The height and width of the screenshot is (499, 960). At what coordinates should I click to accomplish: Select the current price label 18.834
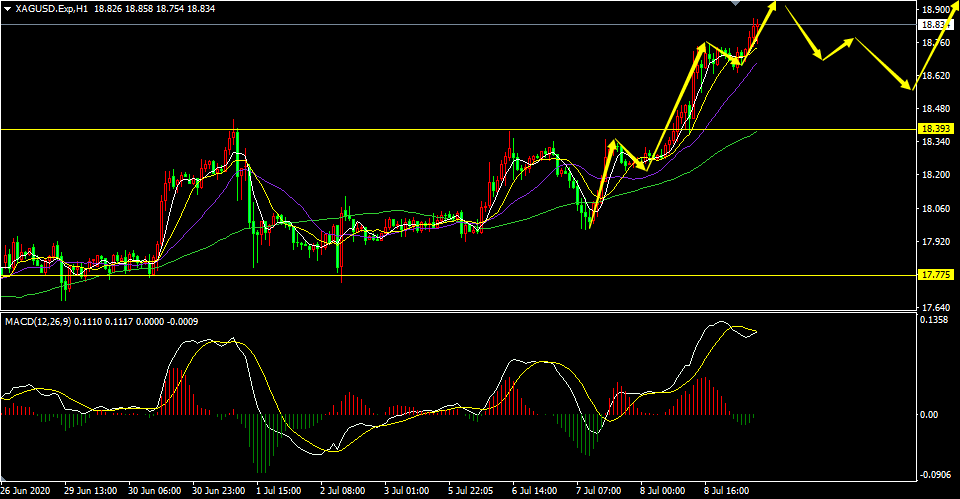tap(935, 24)
